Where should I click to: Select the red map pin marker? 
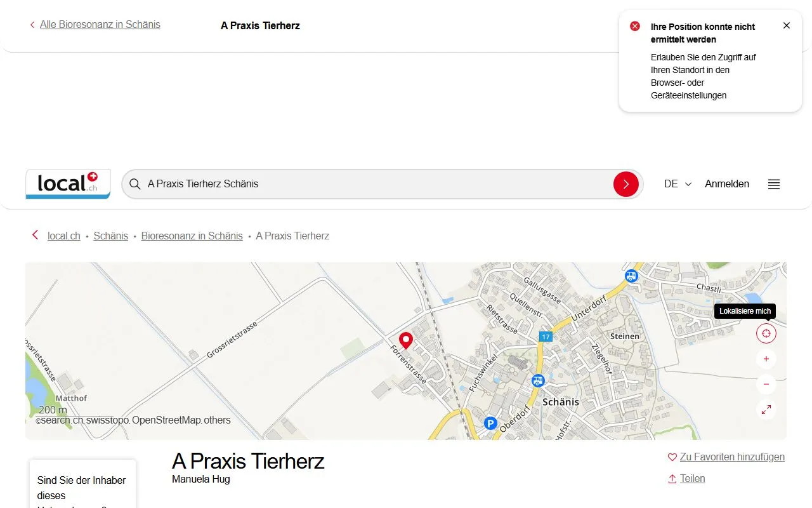click(x=405, y=340)
